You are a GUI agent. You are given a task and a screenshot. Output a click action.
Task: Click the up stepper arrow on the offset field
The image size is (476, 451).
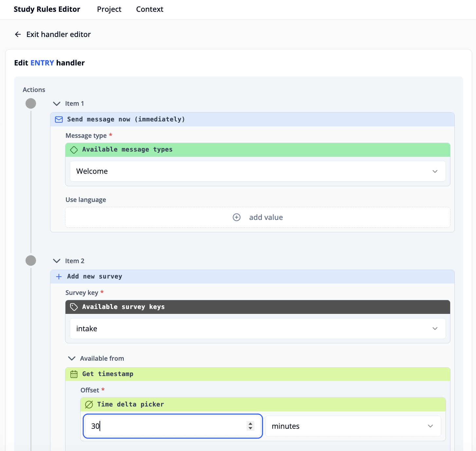point(251,424)
